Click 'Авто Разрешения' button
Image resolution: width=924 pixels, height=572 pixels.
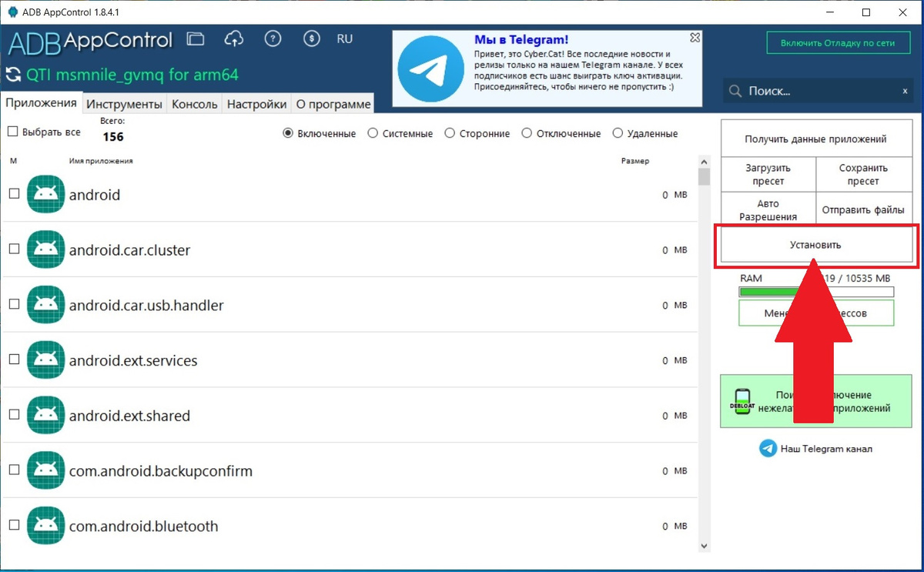click(768, 210)
